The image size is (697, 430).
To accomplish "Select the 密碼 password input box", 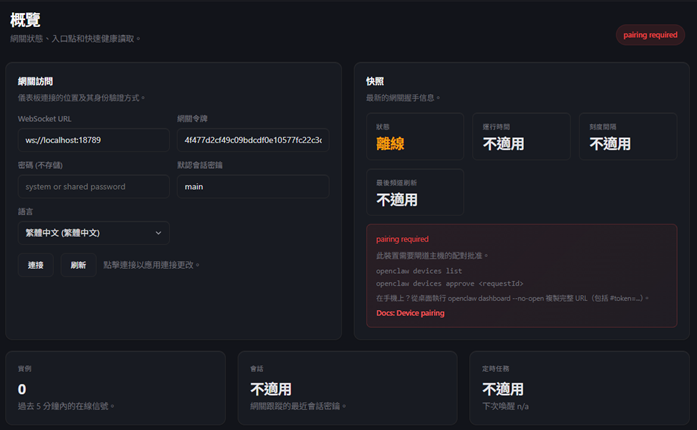I will click(93, 186).
